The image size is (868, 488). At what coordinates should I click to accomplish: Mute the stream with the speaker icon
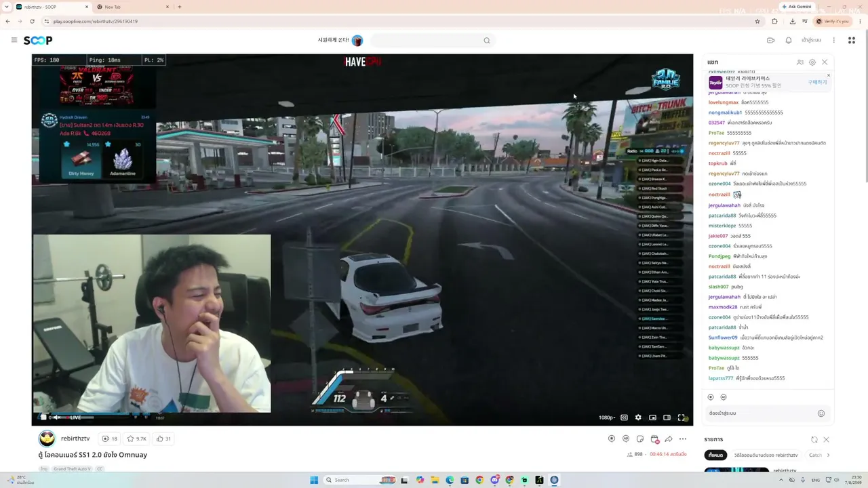(58, 418)
